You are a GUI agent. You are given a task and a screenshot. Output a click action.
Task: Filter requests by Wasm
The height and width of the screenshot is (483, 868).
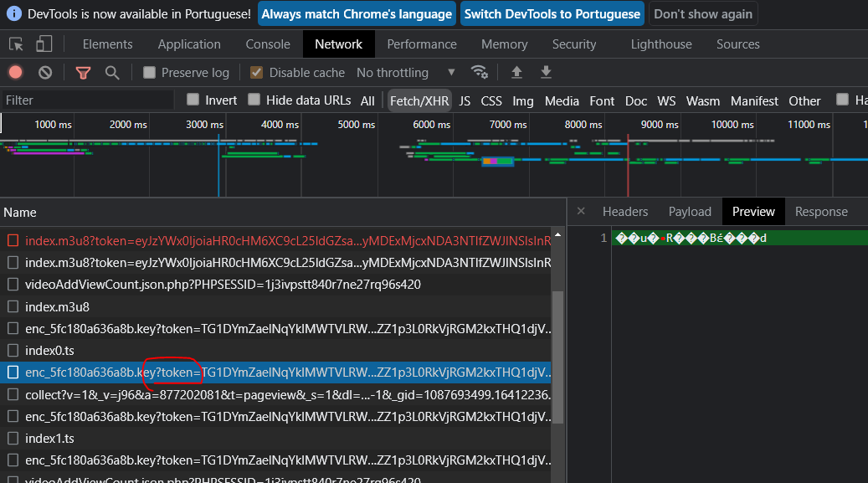tap(703, 100)
